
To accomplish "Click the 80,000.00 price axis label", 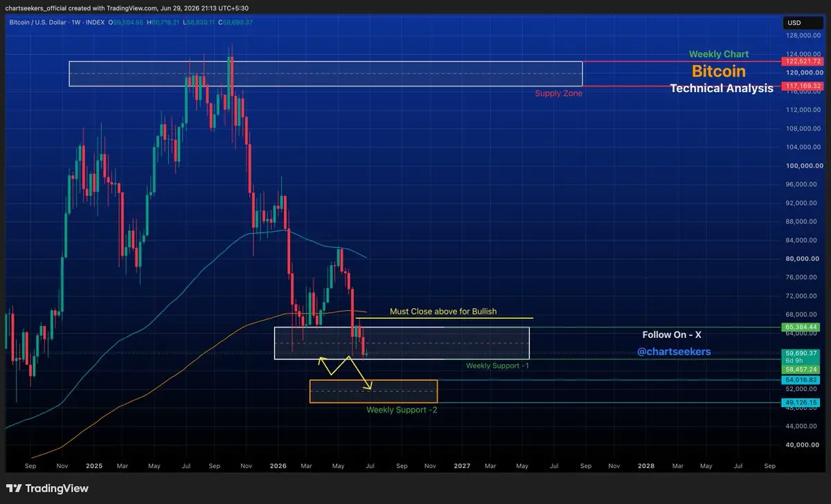I will point(803,259).
